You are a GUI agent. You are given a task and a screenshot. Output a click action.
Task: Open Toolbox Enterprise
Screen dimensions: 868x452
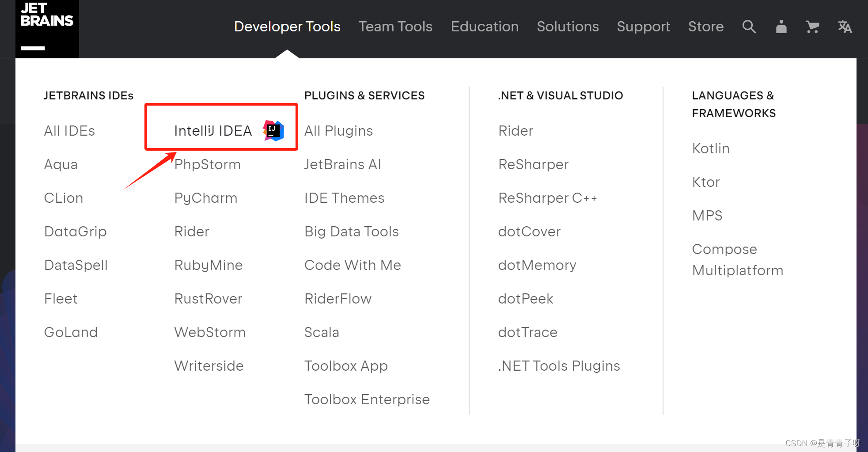coord(367,399)
